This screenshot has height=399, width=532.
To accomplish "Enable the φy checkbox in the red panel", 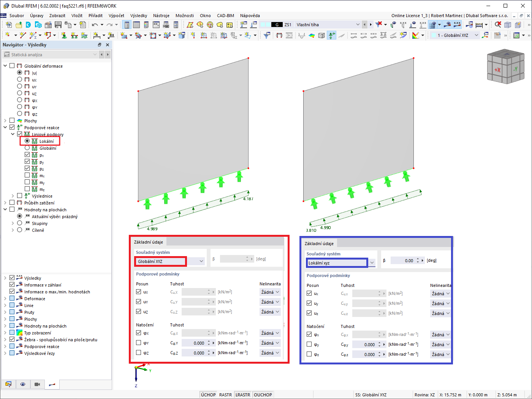I will 138,343.
